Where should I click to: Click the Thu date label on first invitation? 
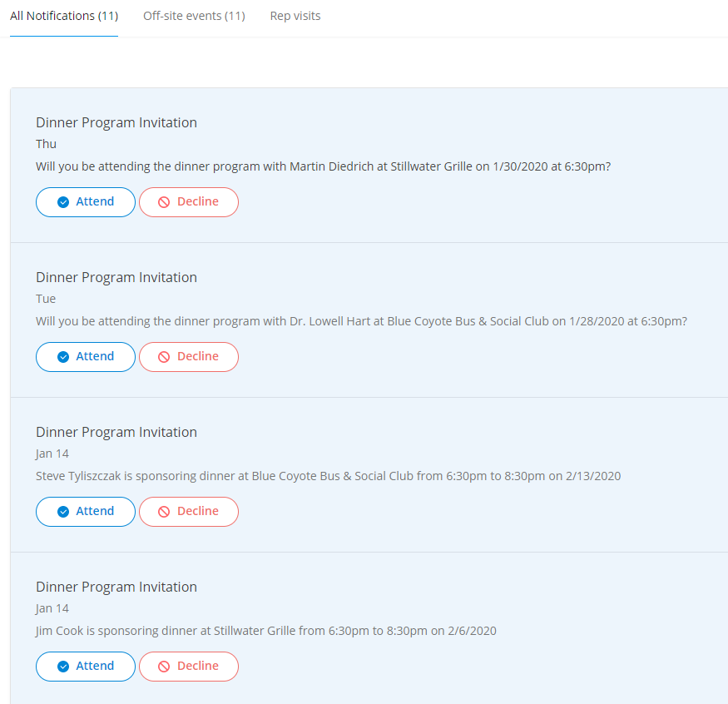(46, 144)
